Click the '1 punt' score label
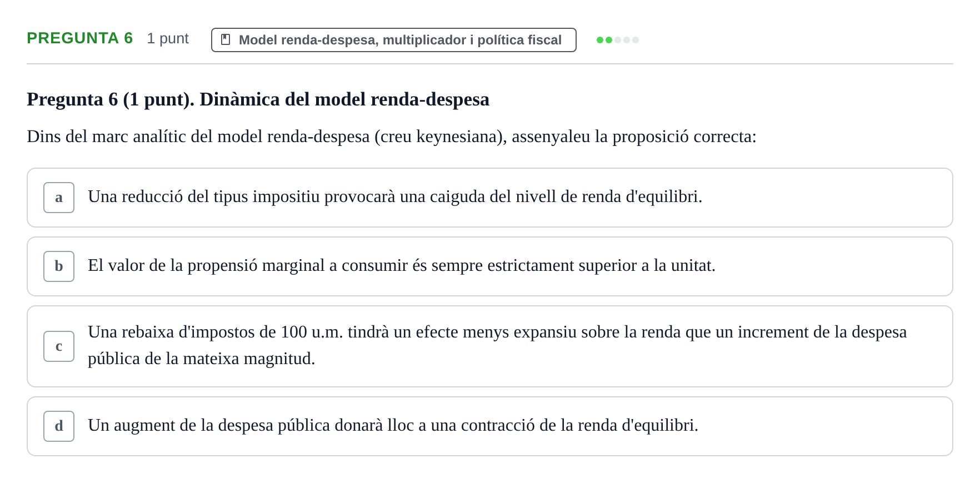This screenshot has width=980, height=484. pos(168,38)
